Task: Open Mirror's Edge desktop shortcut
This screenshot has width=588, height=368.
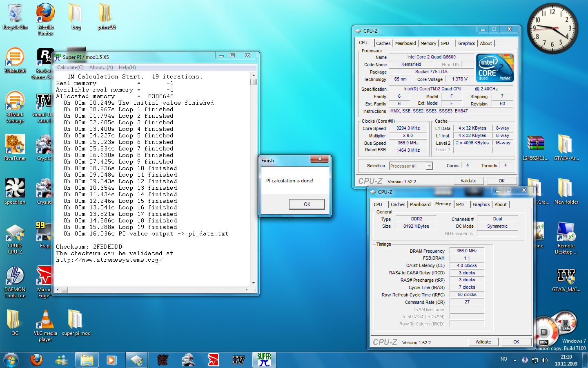Action: click(x=45, y=282)
